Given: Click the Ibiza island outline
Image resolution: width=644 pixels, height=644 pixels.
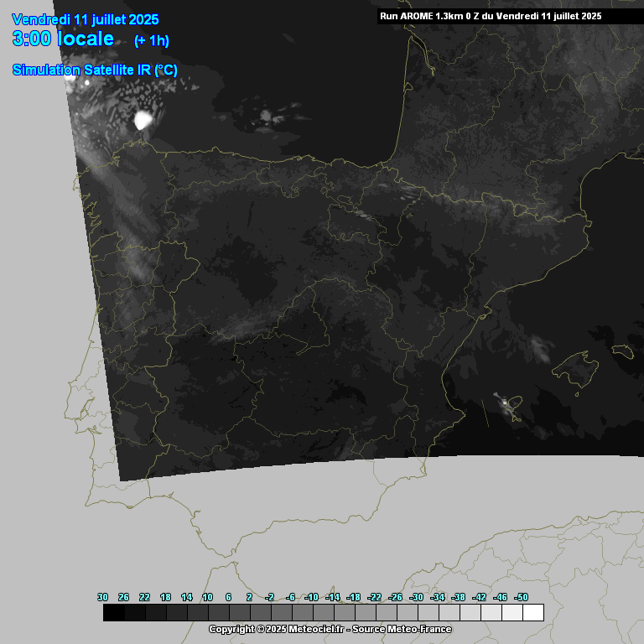Looking at the screenshot, I should pyautogui.click(x=513, y=404).
